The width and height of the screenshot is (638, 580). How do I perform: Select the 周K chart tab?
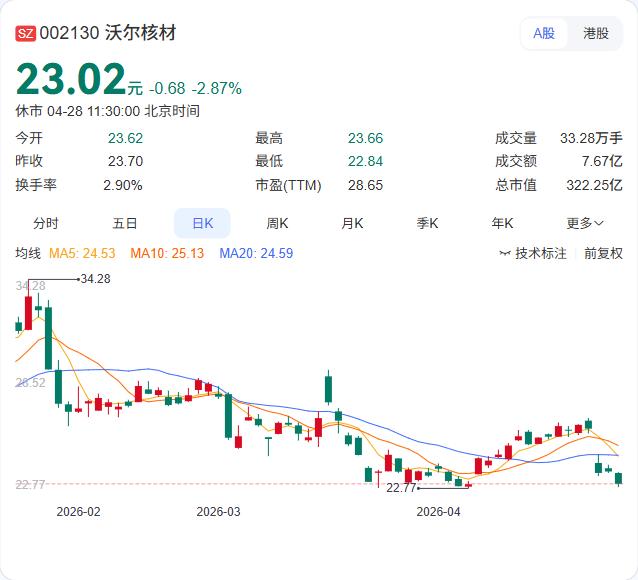[277, 223]
